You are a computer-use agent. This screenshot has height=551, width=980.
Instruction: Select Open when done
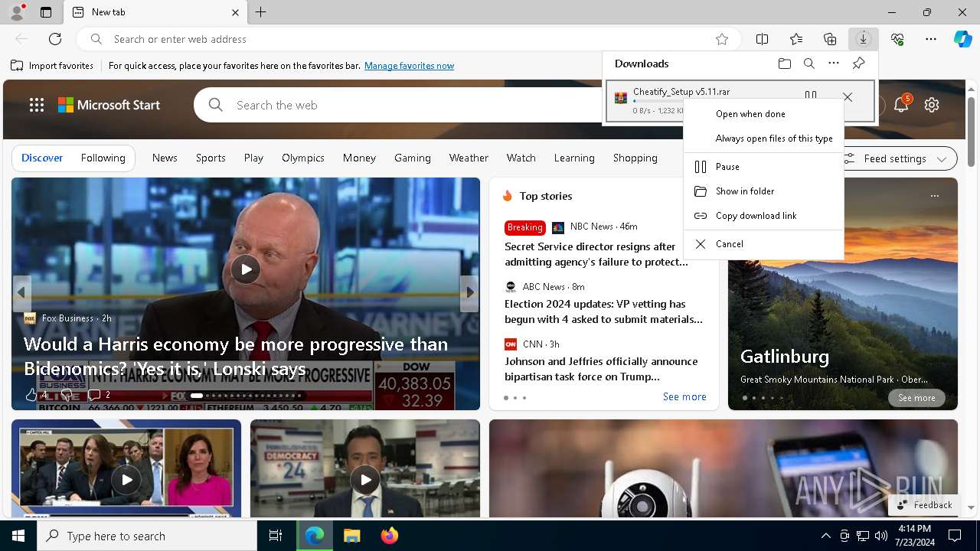pyautogui.click(x=763, y=114)
